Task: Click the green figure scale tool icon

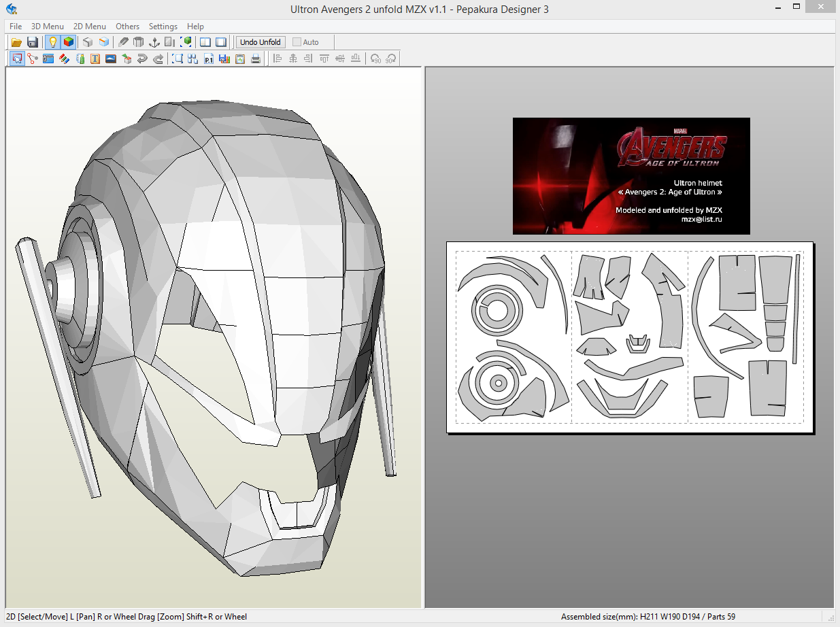Action: (80, 58)
